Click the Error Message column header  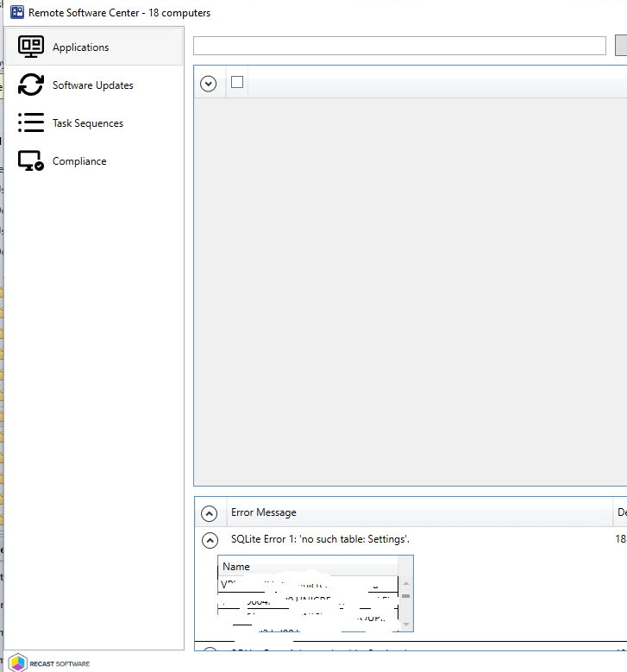419,512
